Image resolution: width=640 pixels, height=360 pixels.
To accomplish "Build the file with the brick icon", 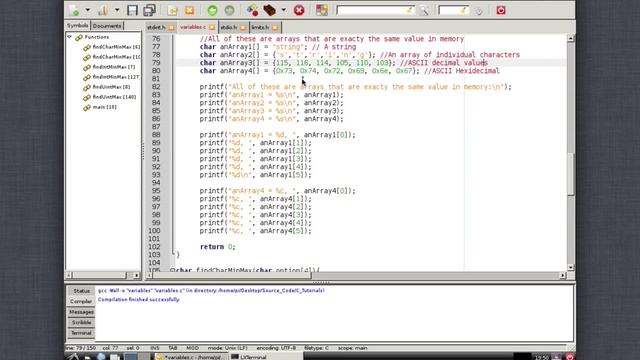I will [269, 10].
